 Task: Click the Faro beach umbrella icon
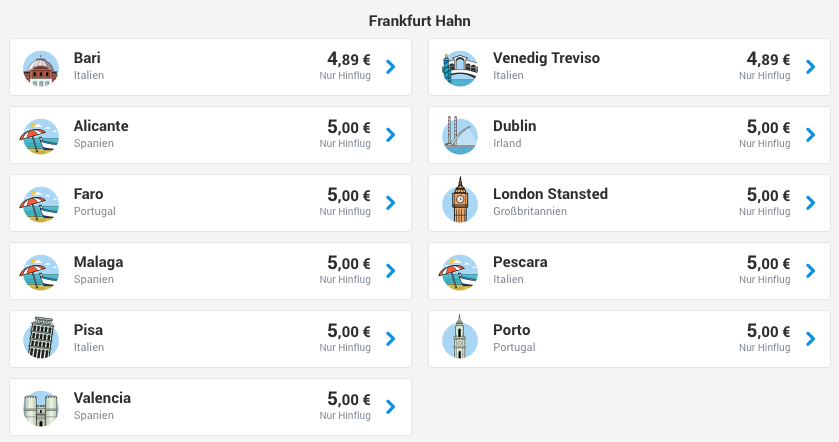click(x=41, y=204)
